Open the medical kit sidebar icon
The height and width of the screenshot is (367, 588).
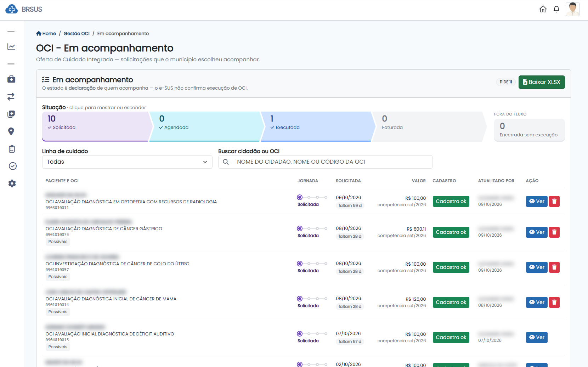coord(11,79)
